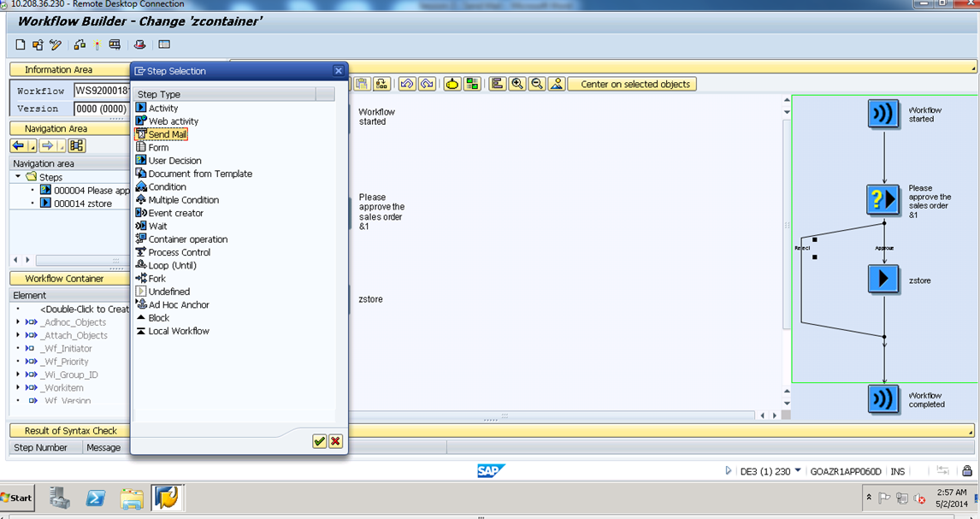This screenshot has height=519, width=980.
Task: Select the Condition step type
Action: click(x=165, y=186)
